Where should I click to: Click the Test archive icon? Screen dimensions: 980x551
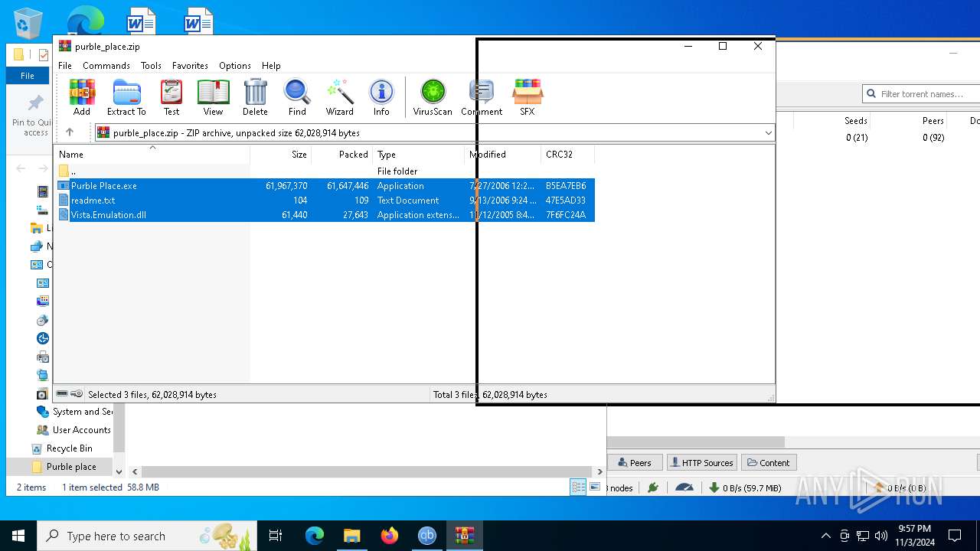[x=171, y=97]
